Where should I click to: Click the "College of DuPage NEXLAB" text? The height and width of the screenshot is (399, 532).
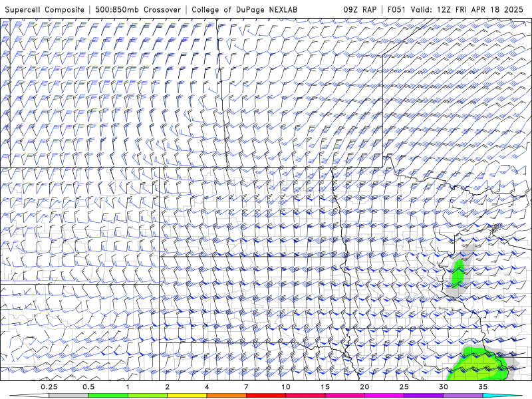coord(244,9)
